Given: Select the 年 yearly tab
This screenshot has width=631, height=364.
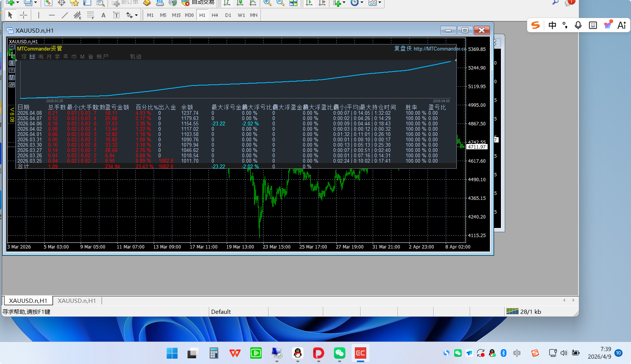Looking at the screenshot, I should (66, 57).
